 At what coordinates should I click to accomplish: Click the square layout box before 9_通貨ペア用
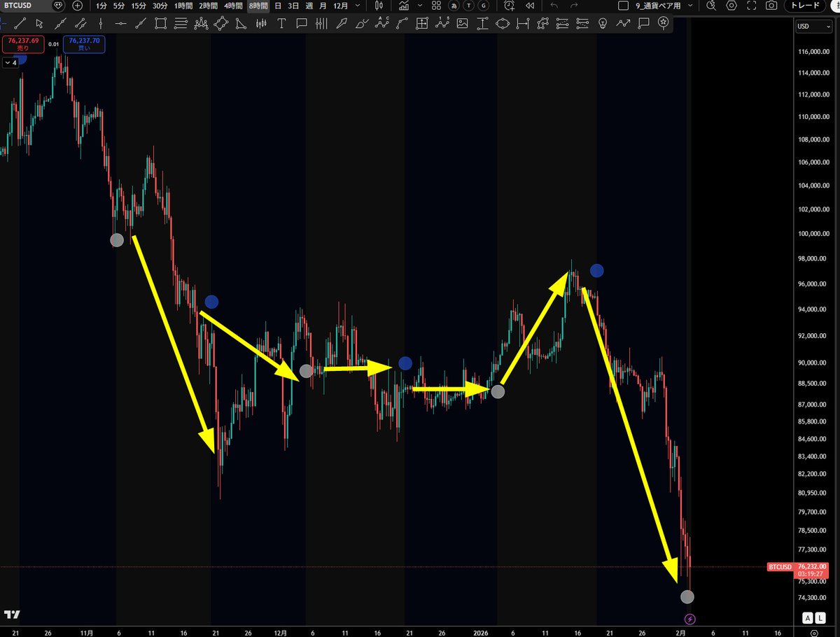pos(623,6)
